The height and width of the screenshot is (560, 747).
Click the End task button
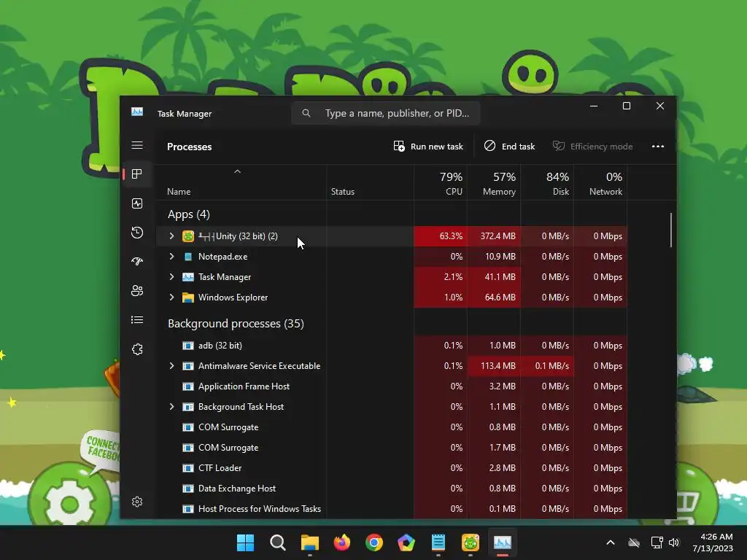509,147
